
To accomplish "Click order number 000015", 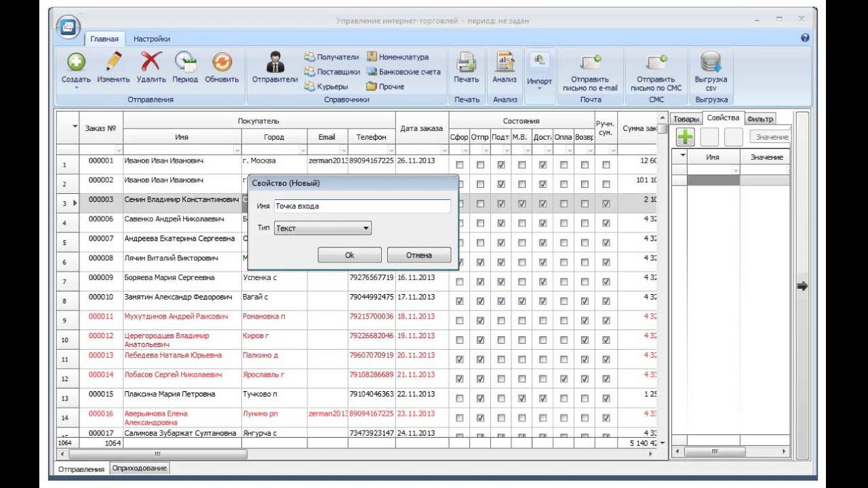I will coord(101,394).
